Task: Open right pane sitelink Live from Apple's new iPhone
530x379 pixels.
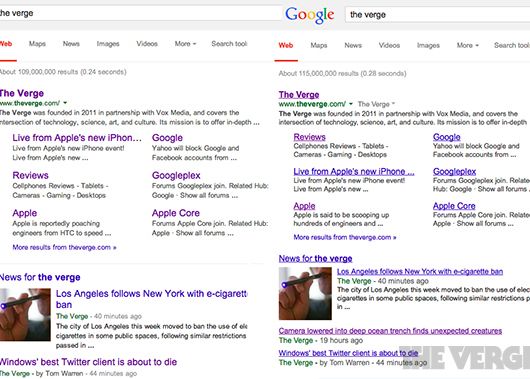Action: click(x=354, y=171)
